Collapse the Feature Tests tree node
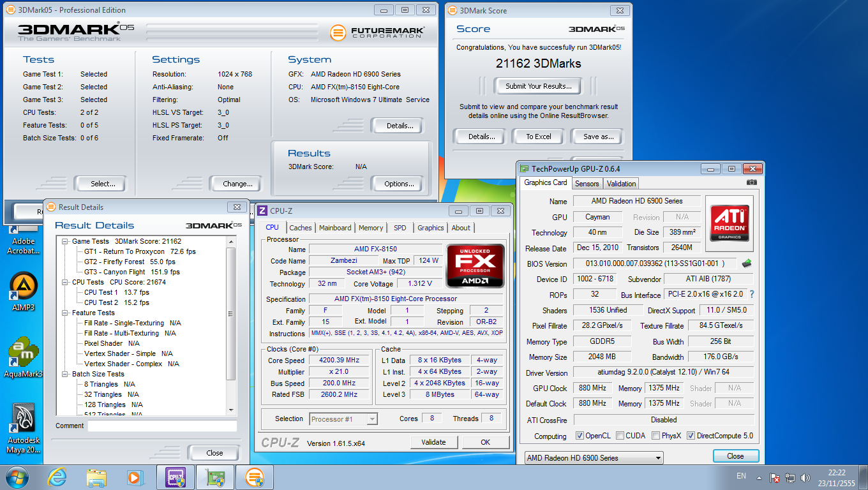Viewport: 868px width, 490px height. [x=65, y=313]
